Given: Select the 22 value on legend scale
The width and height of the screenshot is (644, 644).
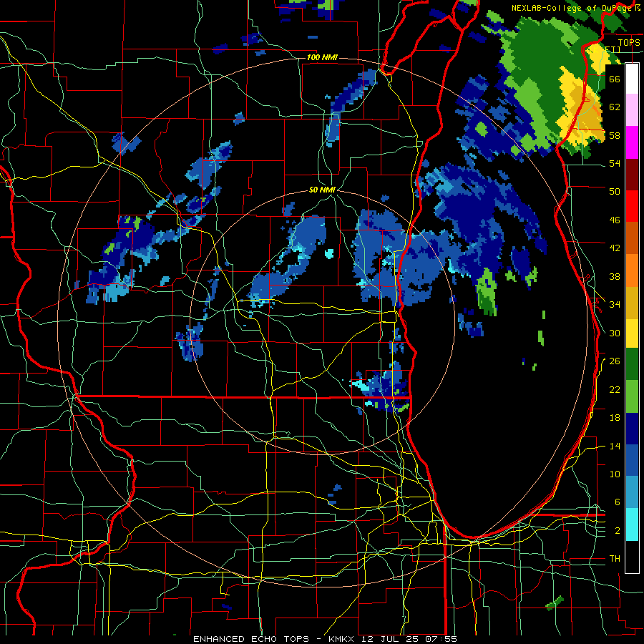Looking at the screenshot, I should point(615,389).
